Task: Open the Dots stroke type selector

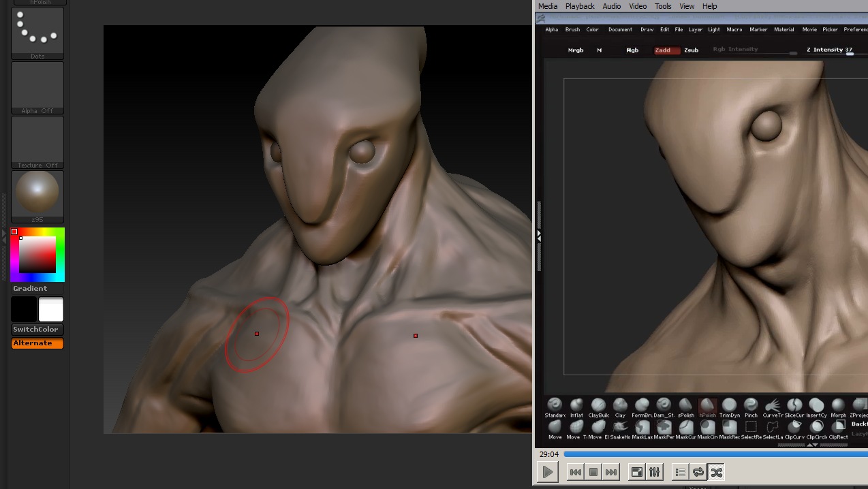Action: pos(37,32)
